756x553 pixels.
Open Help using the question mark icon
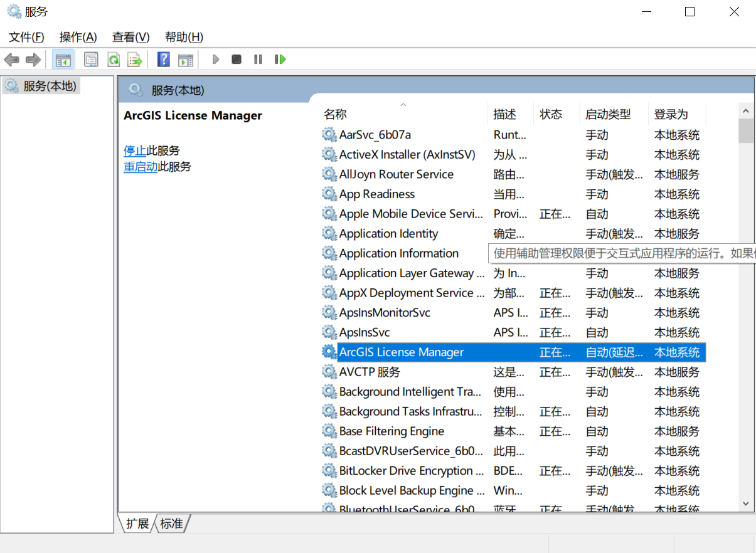click(x=162, y=59)
